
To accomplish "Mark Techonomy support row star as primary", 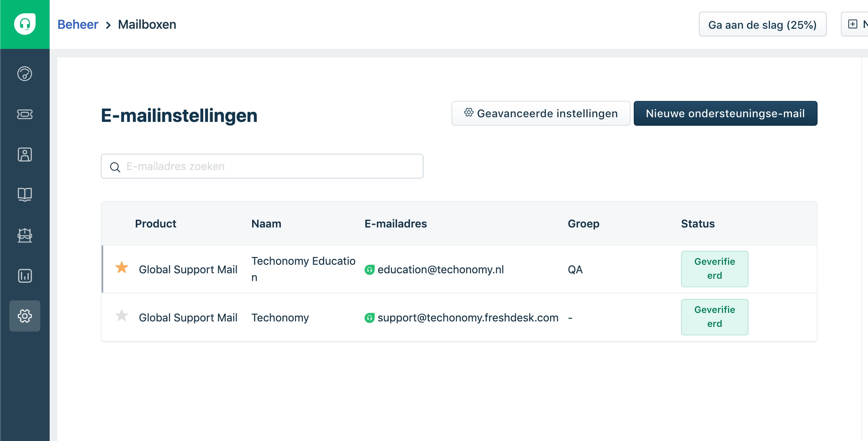I will click(x=122, y=316).
